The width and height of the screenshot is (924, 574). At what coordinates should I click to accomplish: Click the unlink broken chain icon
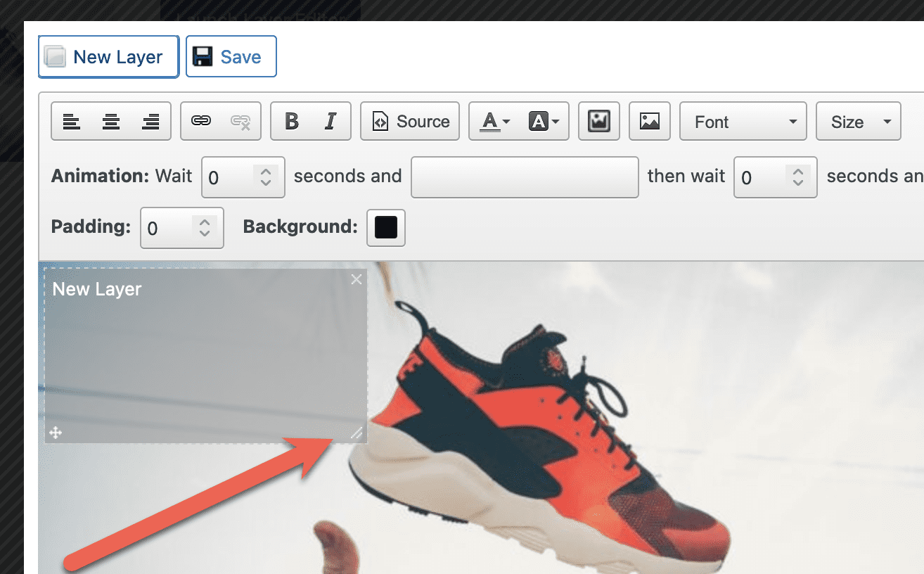pos(240,122)
